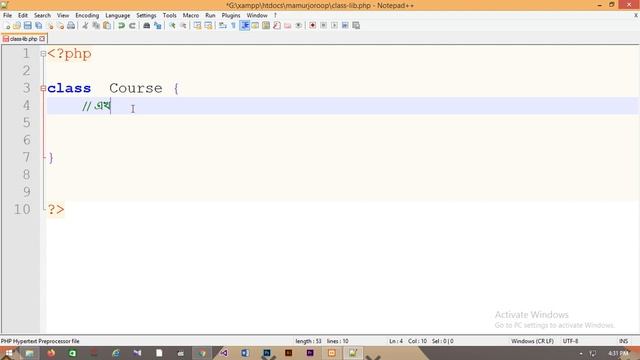The image size is (640, 360).
Task: Open user defined language dialog icon
Action: point(255,26)
